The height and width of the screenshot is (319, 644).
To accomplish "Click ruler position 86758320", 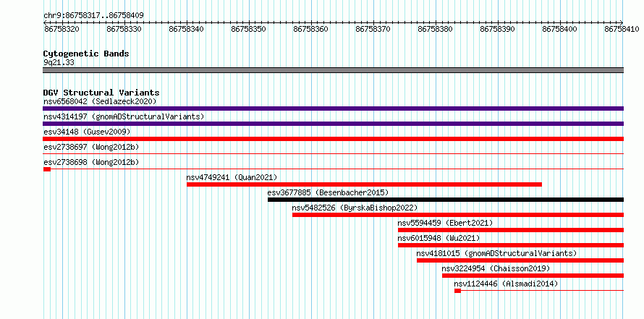I will coord(62,29).
